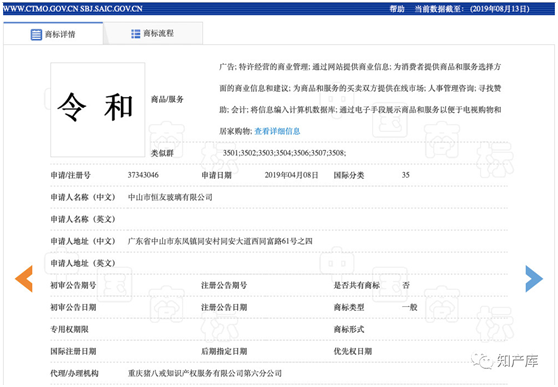Click the application date 2019年04月08日
This screenshot has height=387, width=558.
point(291,175)
